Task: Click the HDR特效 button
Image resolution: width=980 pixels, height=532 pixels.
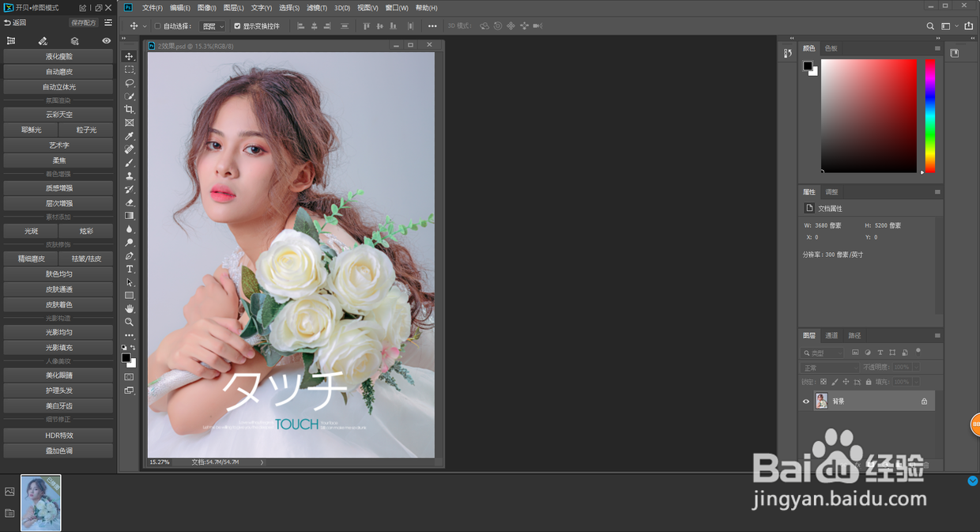Action: pos(58,436)
